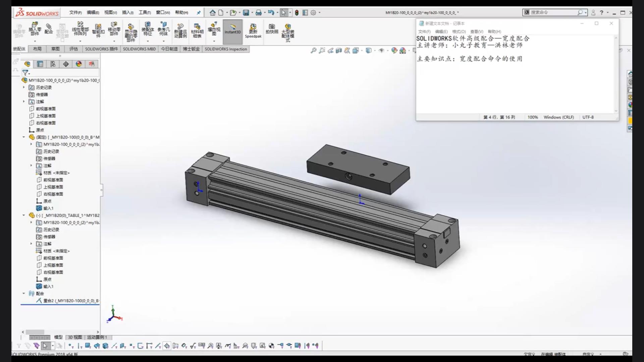Screen dimensions: 644x362
Task: Expand top-level 注解 tree node
Action: tap(24, 101)
